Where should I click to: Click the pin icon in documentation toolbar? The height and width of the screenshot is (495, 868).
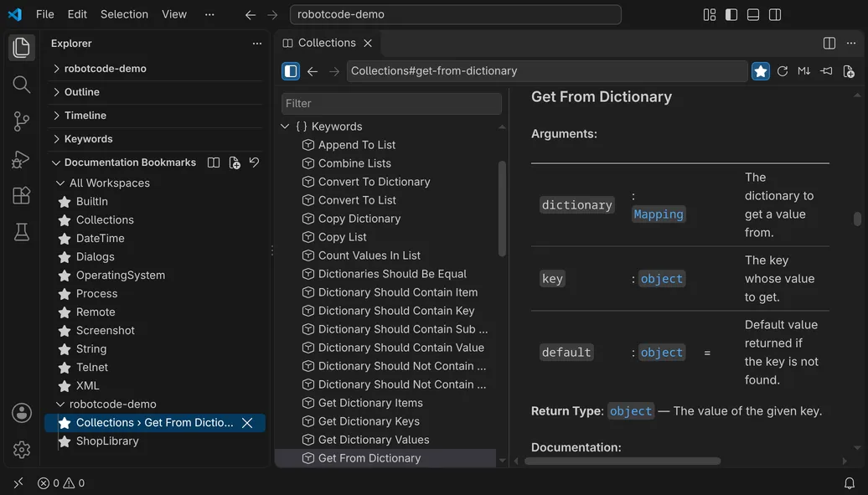(x=826, y=71)
